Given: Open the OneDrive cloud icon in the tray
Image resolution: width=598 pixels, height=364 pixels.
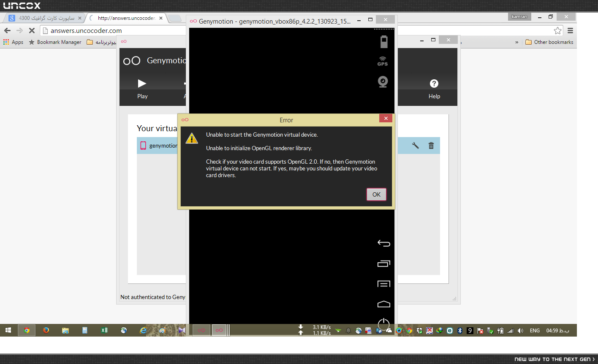Looking at the screenshot, I should click(389, 331).
